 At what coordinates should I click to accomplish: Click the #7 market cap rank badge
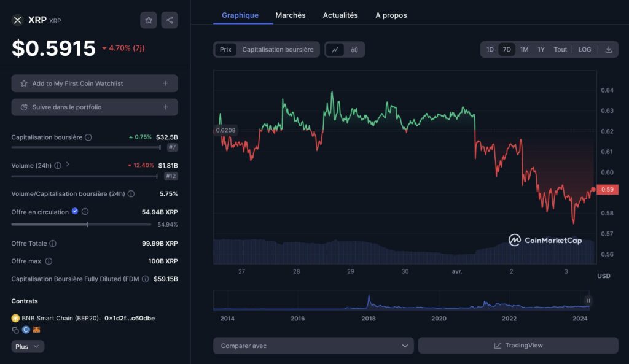(x=172, y=147)
